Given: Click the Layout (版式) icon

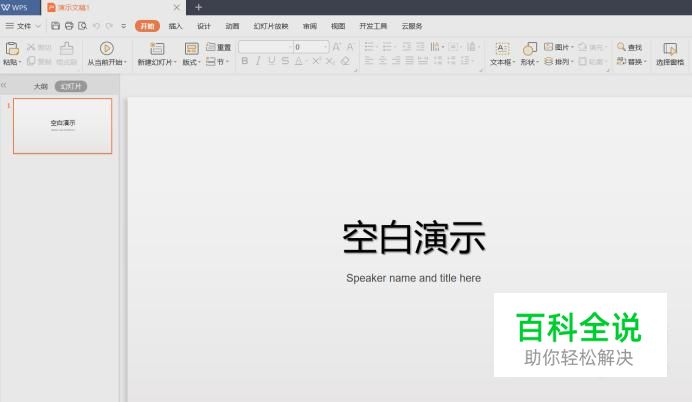Looking at the screenshot, I should tap(191, 49).
